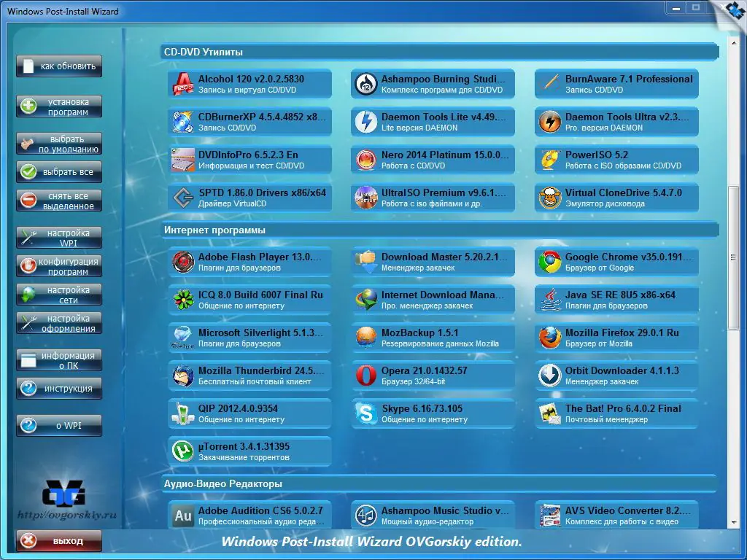Click the Internet Download Manager icon
The width and height of the screenshot is (747, 560).
coord(366,300)
